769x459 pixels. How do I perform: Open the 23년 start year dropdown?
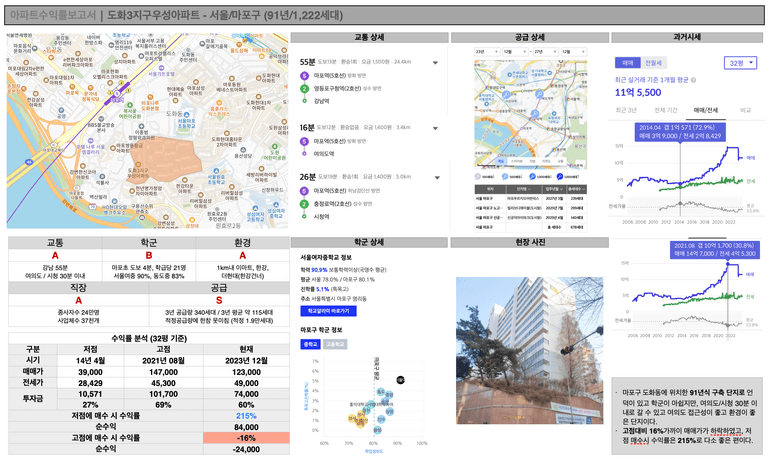(487, 51)
